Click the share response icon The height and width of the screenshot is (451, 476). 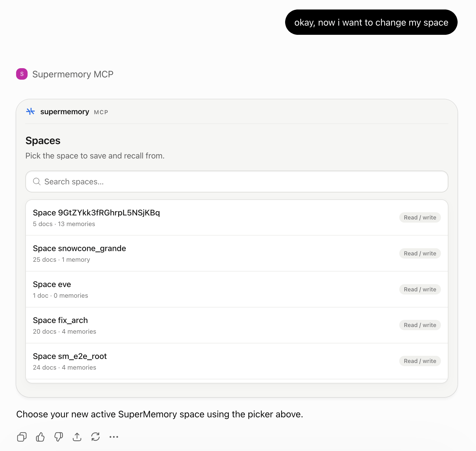[77, 437]
